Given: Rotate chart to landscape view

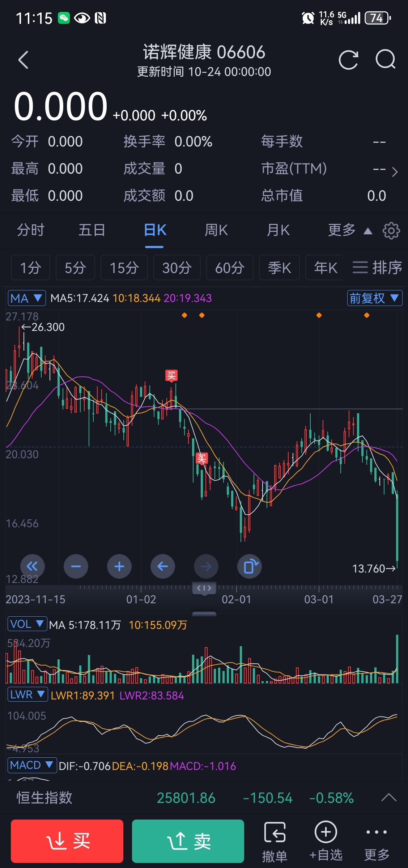Looking at the screenshot, I should pos(250,566).
